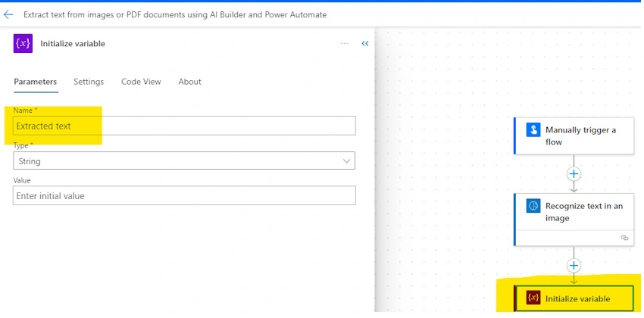Click the Initialize variable node icon
Screen dimensions: 644x318
pyautogui.click(x=533, y=298)
